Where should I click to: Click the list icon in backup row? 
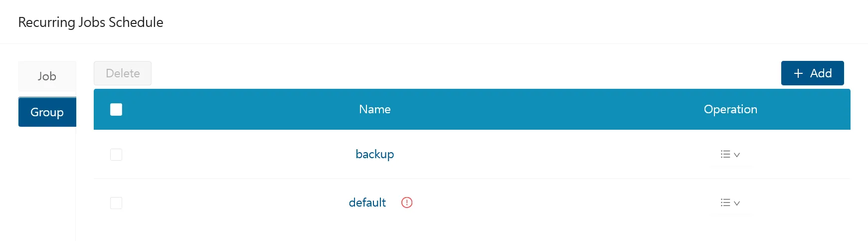click(x=725, y=154)
